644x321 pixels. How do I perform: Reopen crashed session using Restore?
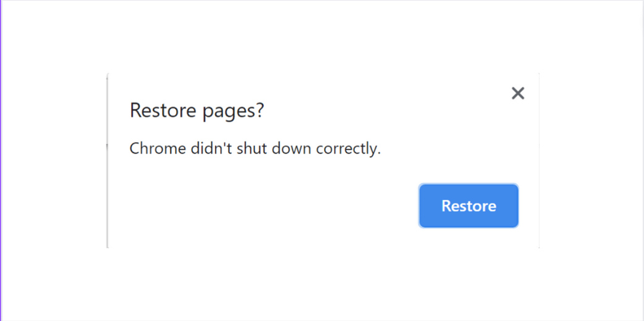(468, 206)
